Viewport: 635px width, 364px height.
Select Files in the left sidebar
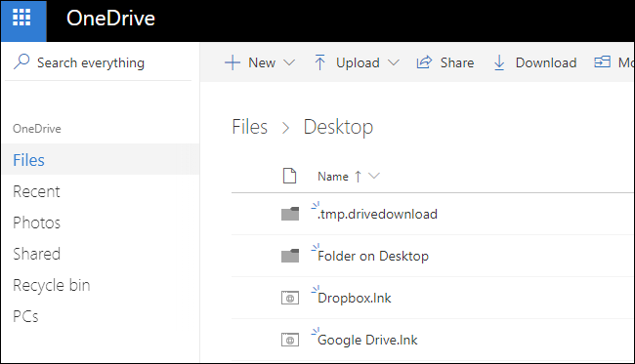tap(100, 159)
